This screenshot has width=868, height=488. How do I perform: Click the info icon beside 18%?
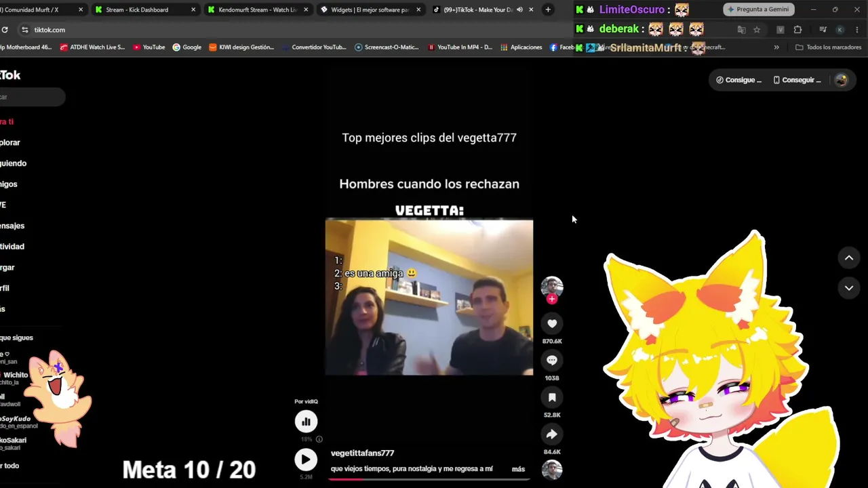[319, 439]
